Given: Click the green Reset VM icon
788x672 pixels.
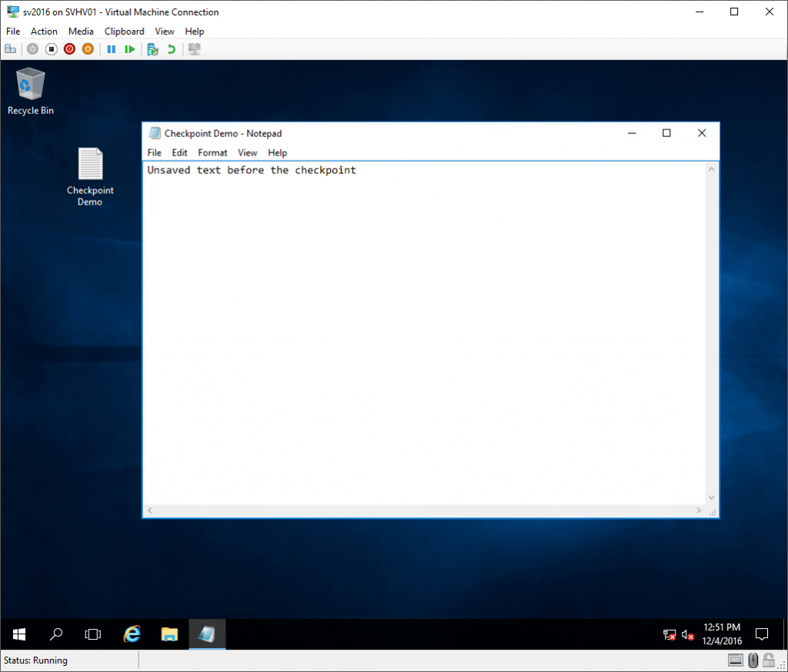Looking at the screenshot, I should [130, 49].
